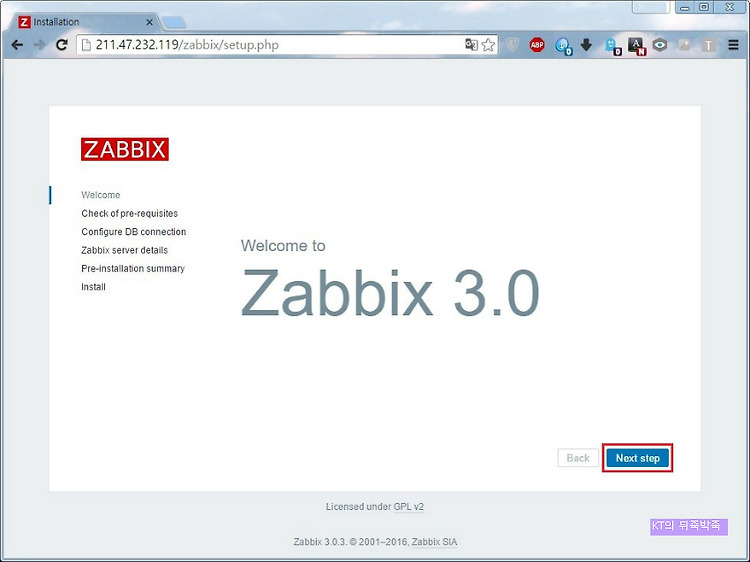
Task: Go back using the browser back arrow
Action: coord(17,45)
